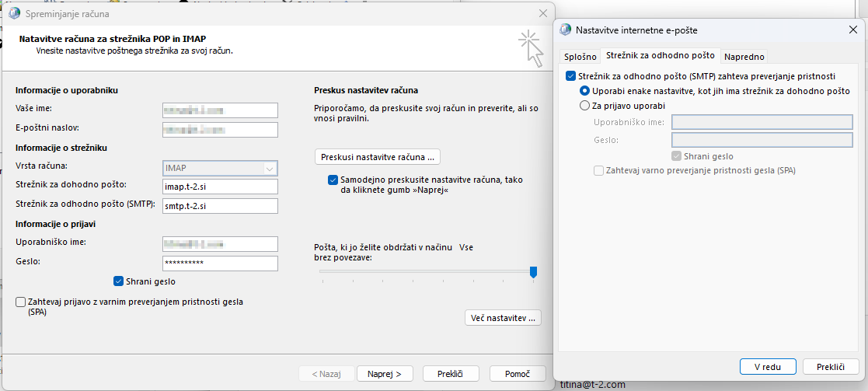Screen dimensions: 868x391
Task: Click the offline mail retention slider handle
Action: [x=533, y=272]
